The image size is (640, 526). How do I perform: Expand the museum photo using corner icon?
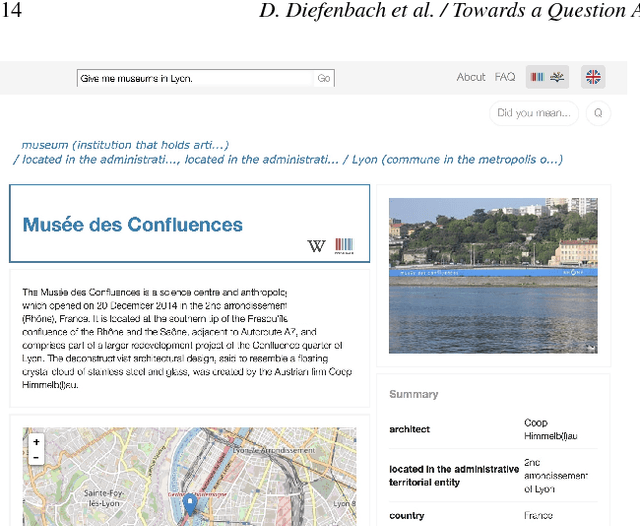click(x=590, y=346)
